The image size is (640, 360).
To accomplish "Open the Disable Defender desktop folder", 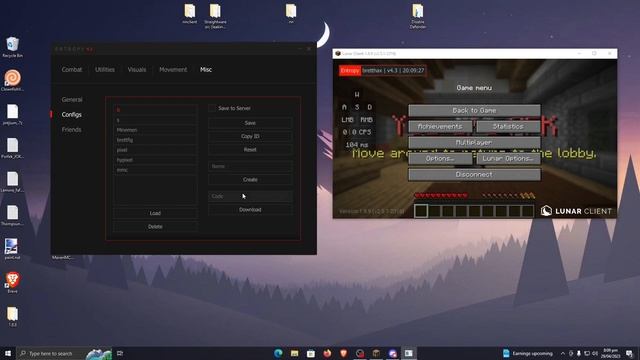I will [x=418, y=16].
